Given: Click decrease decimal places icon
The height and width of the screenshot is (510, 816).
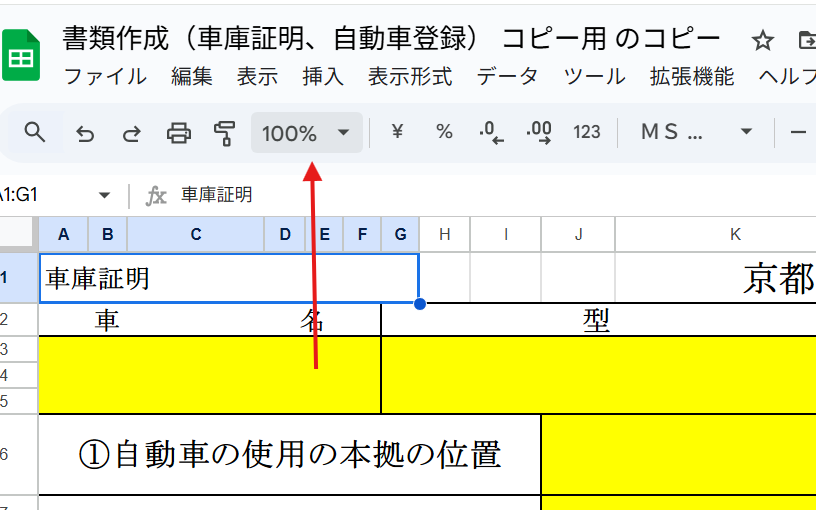Looking at the screenshot, I should (491, 132).
